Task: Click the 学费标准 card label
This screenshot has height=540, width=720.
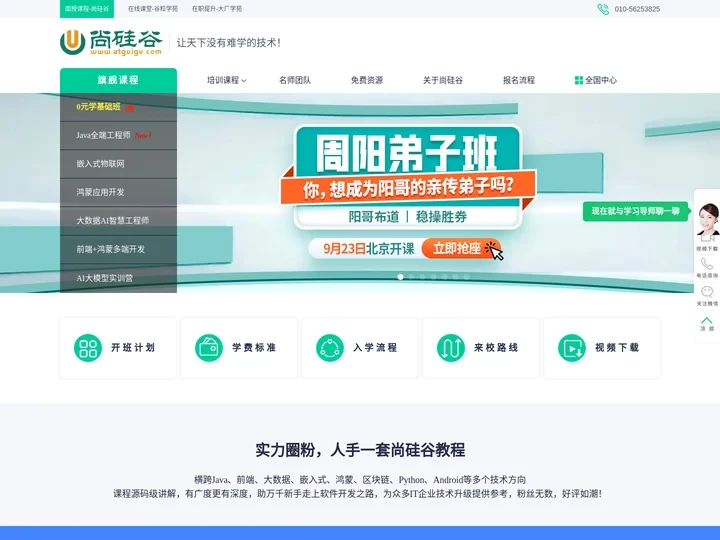Action: [x=254, y=348]
